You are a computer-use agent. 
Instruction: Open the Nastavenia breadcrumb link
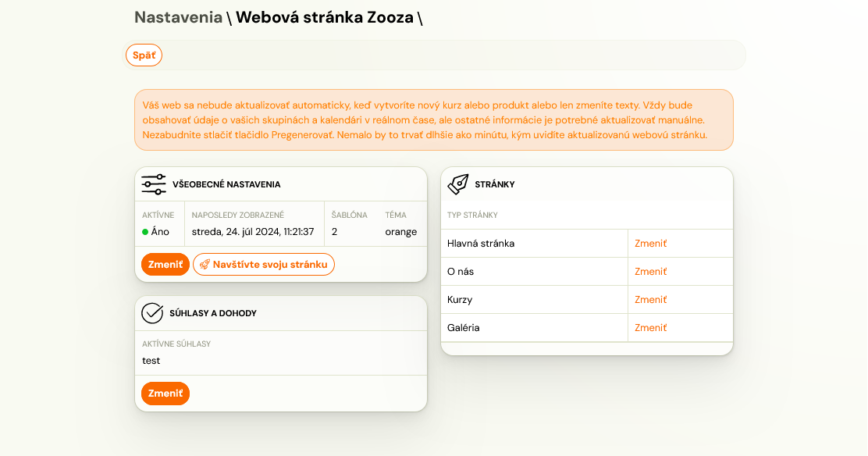(178, 18)
